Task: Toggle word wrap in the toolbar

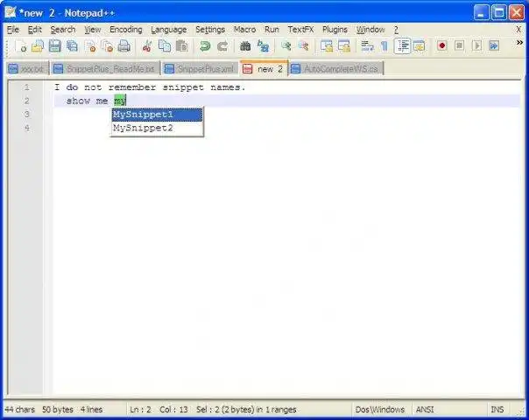Action: tap(367, 45)
